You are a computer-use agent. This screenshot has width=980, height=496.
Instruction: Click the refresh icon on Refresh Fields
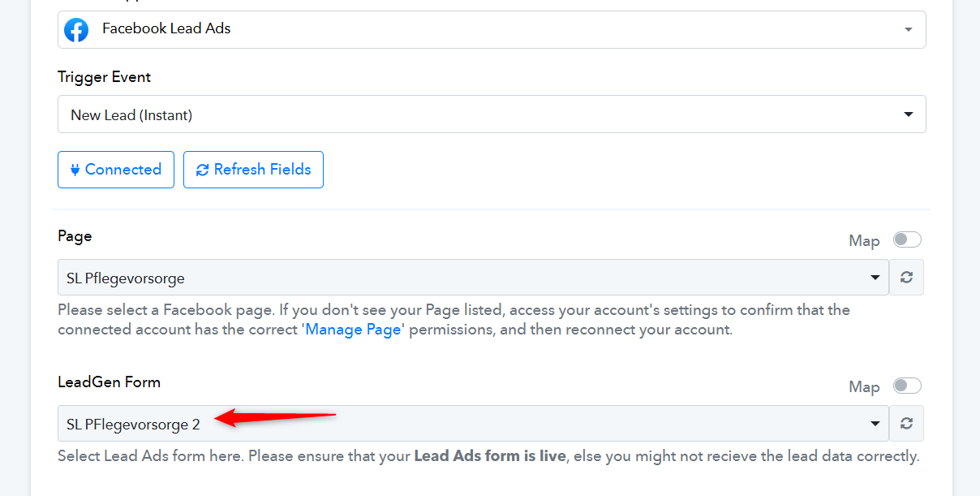pos(202,170)
